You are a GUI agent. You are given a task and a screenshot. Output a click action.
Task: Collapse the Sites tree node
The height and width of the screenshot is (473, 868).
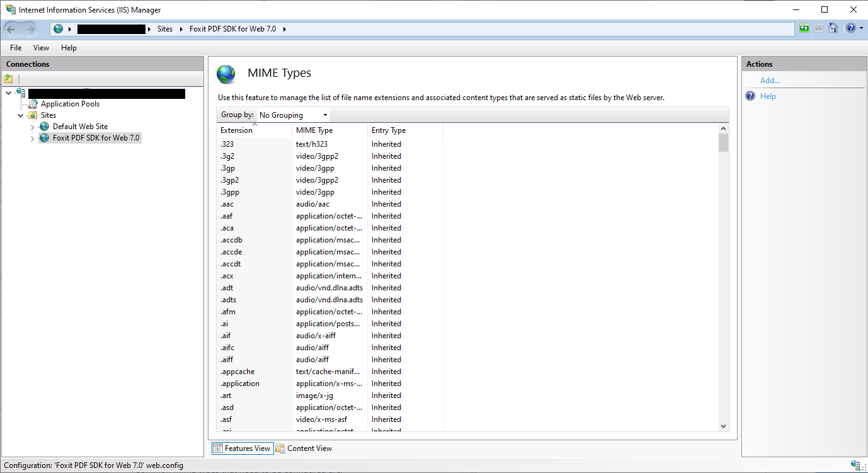pos(21,115)
